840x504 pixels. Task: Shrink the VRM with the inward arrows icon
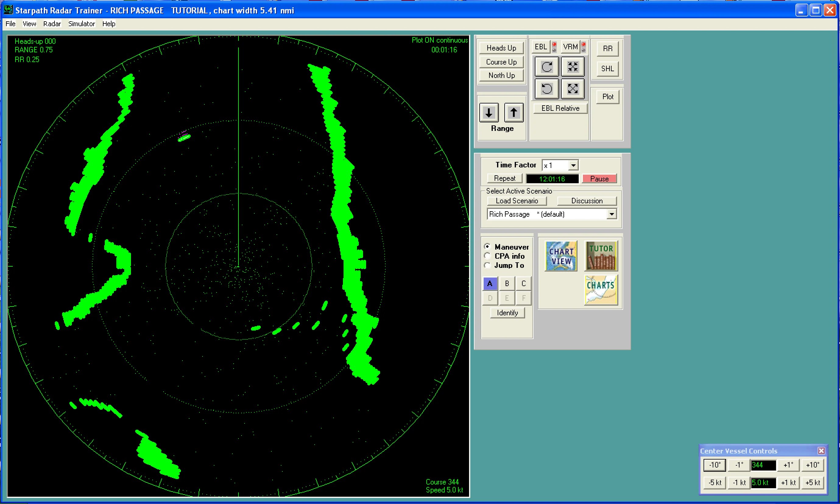(573, 67)
